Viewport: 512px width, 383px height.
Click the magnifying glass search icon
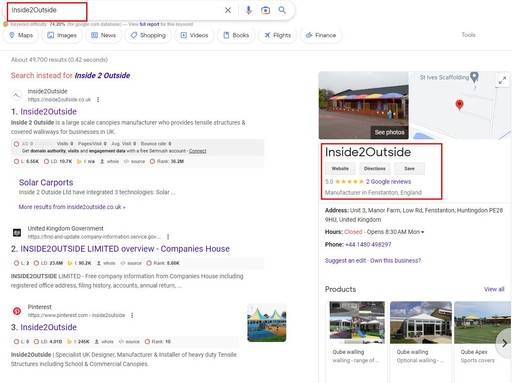(282, 10)
